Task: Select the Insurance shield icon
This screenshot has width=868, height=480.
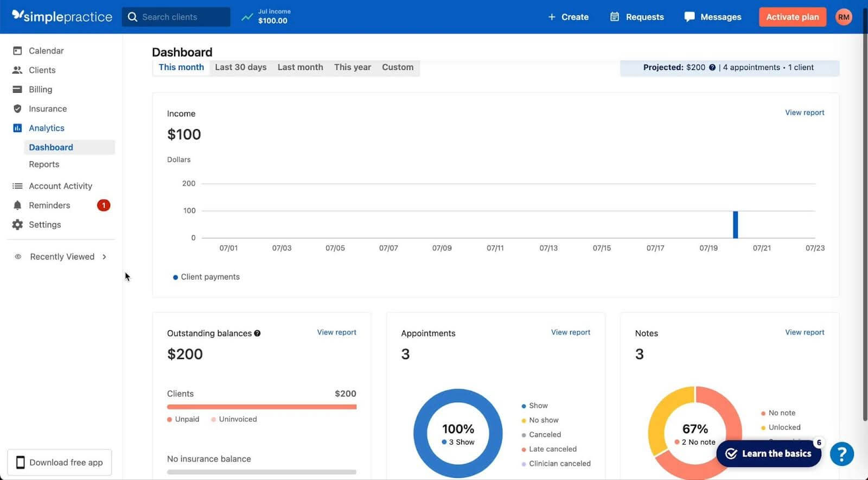Action: pos(17,109)
